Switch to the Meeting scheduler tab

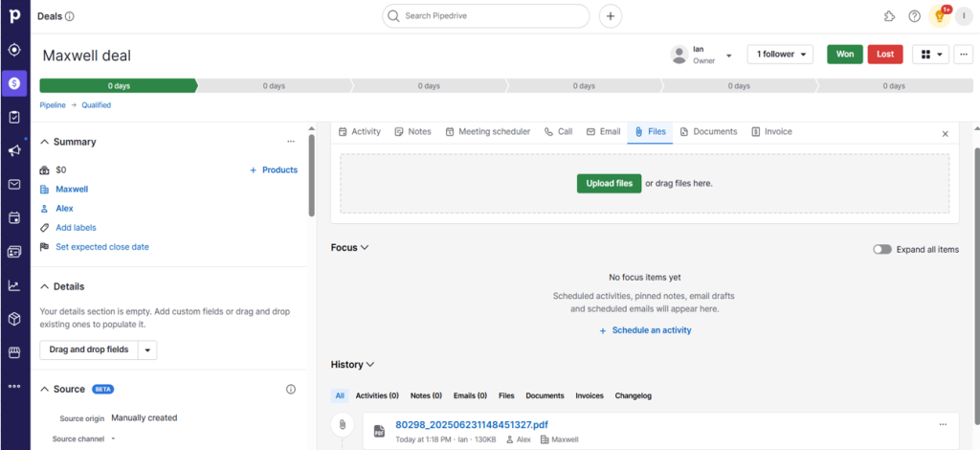pyautogui.click(x=487, y=132)
